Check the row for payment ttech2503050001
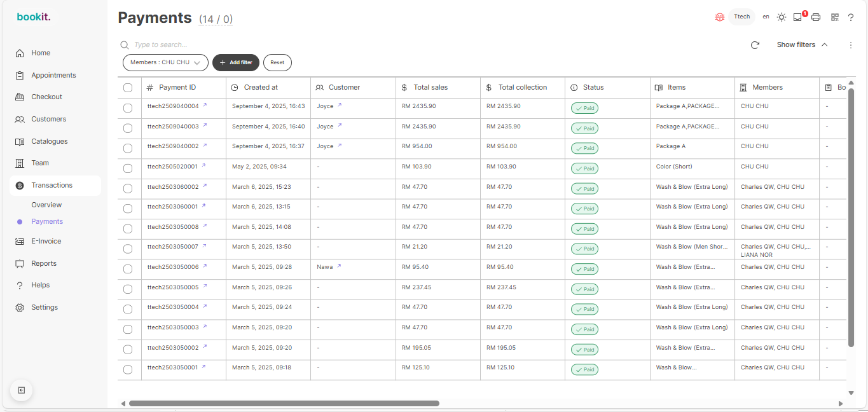This screenshot has width=868, height=412. pyautogui.click(x=128, y=369)
